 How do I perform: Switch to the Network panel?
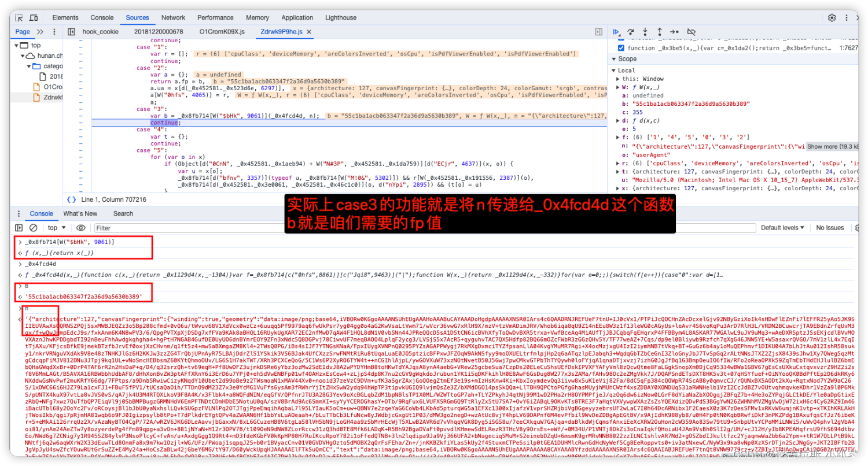(x=173, y=17)
